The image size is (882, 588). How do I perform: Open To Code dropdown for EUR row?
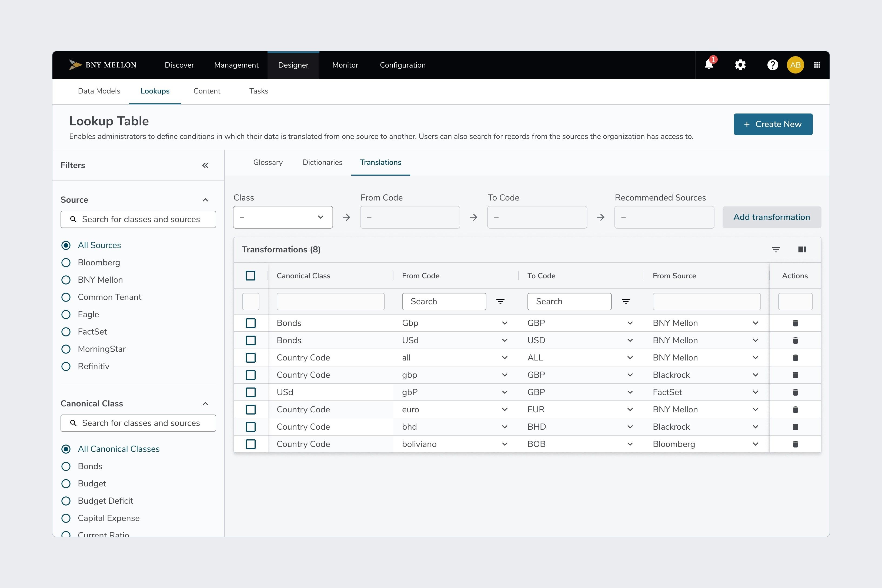tap(630, 409)
